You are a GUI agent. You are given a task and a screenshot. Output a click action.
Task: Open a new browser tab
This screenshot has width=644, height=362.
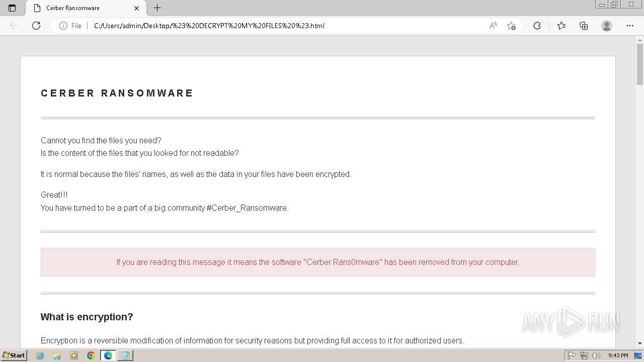pyautogui.click(x=157, y=8)
